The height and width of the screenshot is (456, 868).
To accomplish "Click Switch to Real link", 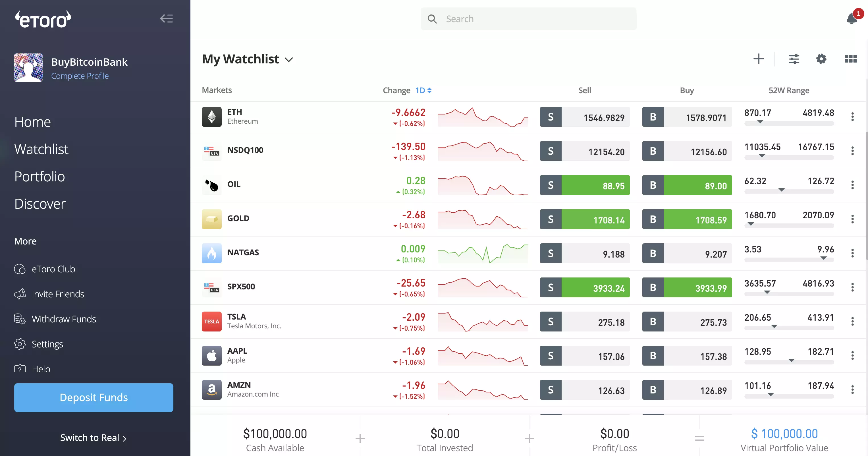I will 93,438.
